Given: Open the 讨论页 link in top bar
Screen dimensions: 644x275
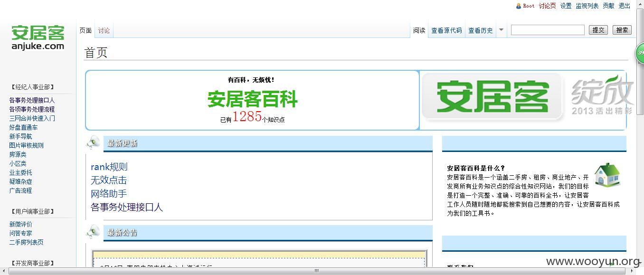Looking at the screenshot, I should point(547,6).
